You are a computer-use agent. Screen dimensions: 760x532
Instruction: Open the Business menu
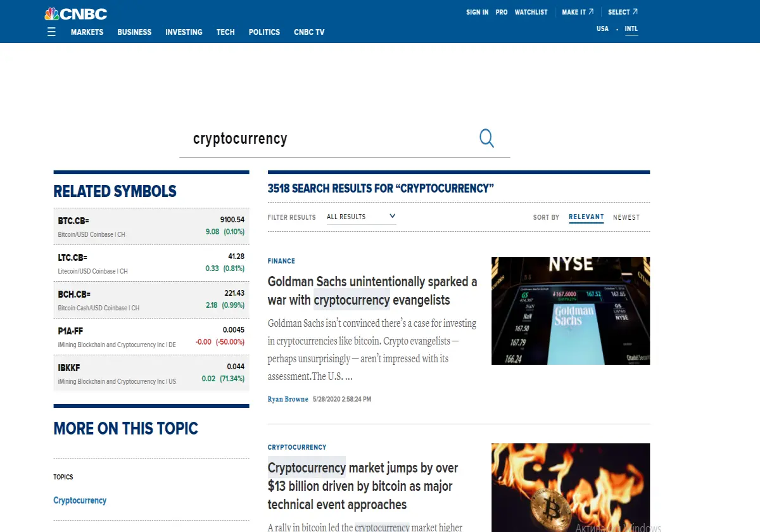(x=134, y=32)
